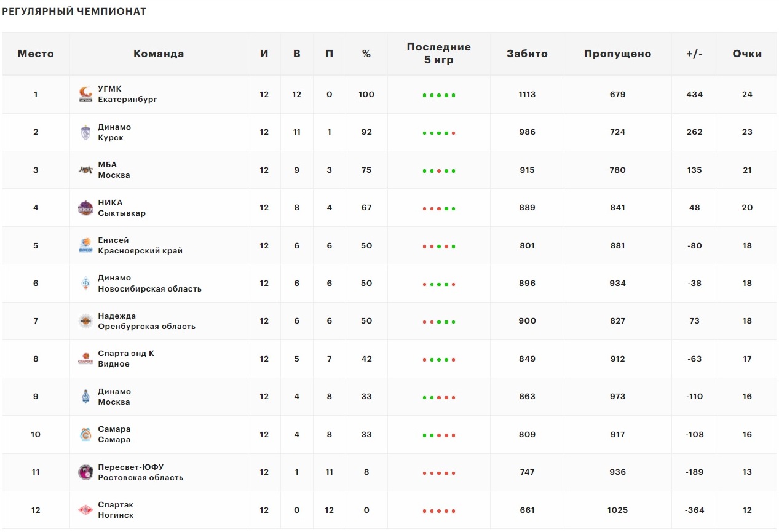The width and height of the screenshot is (779, 532).
Task: Open the Енисей Красноярский край link
Action: click(140, 245)
